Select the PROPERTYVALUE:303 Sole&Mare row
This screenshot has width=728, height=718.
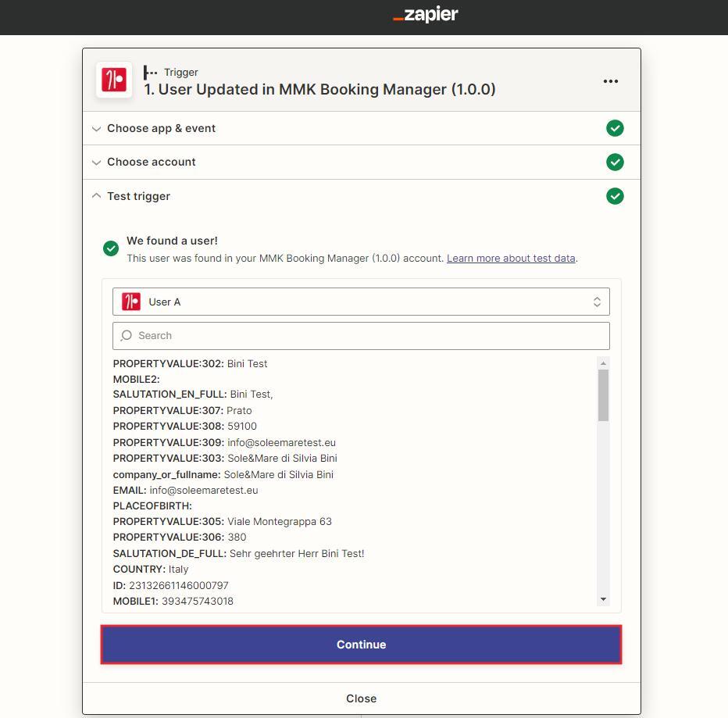pos(225,459)
